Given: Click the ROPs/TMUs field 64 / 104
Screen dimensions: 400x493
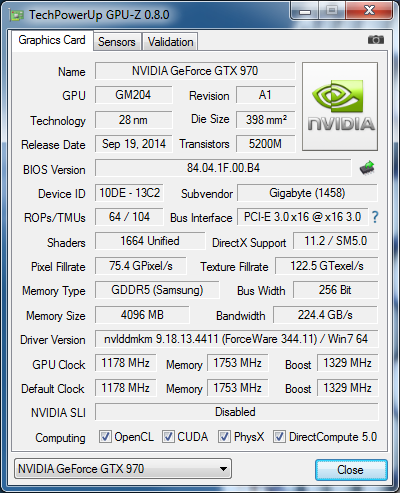Looking at the screenshot, I should [129, 217].
